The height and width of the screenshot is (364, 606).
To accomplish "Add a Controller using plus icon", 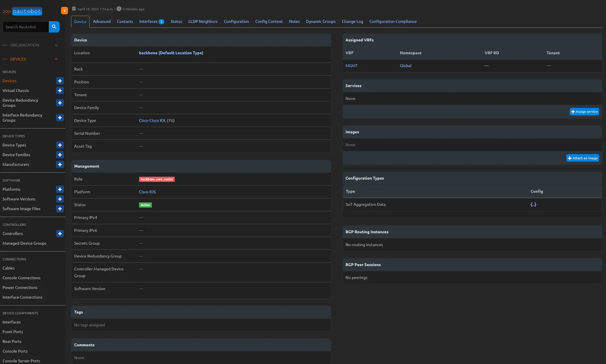I will [60, 234].
